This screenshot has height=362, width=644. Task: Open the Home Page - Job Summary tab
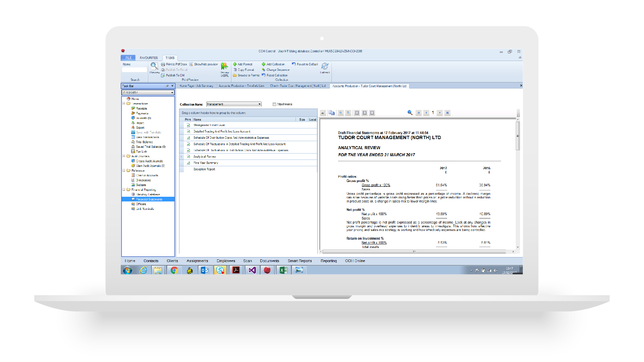[x=196, y=86]
